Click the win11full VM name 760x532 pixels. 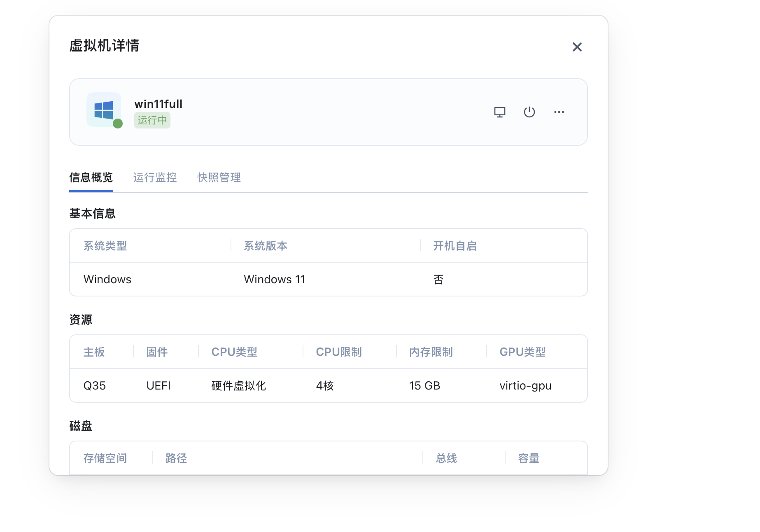coord(158,104)
